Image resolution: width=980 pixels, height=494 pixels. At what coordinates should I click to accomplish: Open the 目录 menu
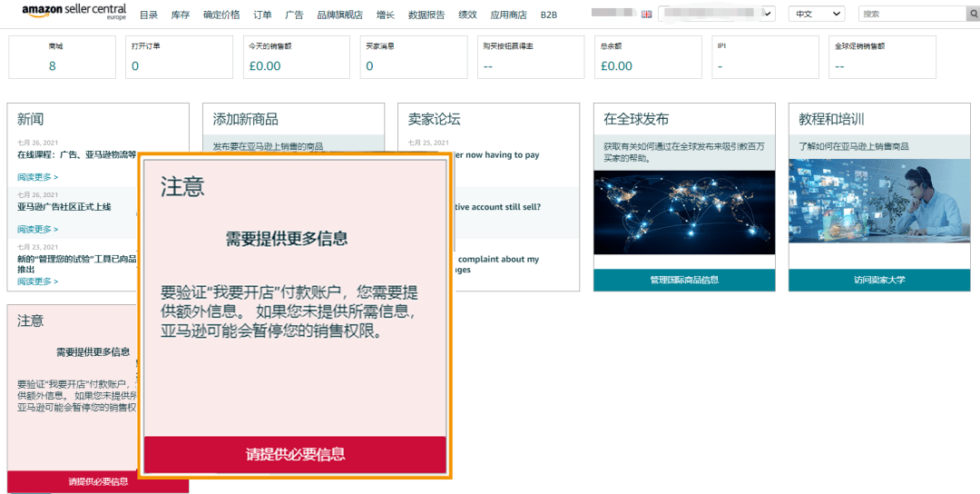[149, 15]
